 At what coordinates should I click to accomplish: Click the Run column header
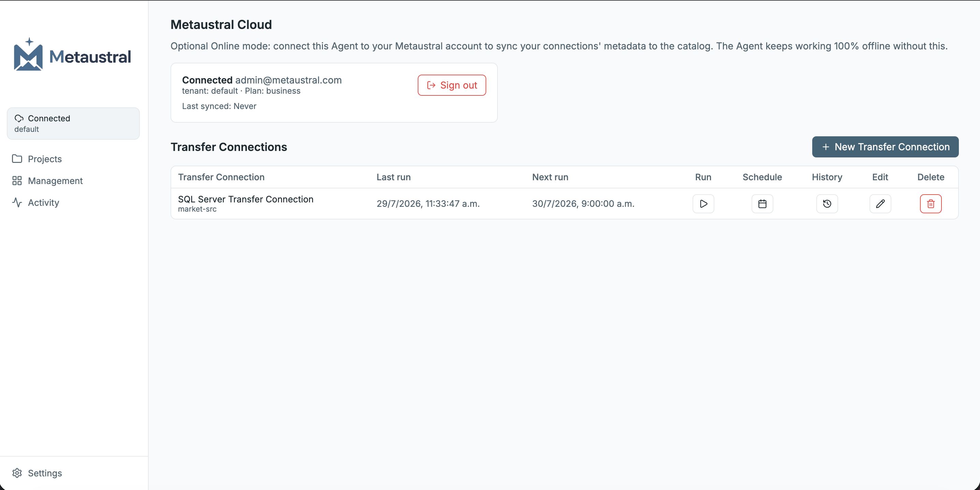703,177
